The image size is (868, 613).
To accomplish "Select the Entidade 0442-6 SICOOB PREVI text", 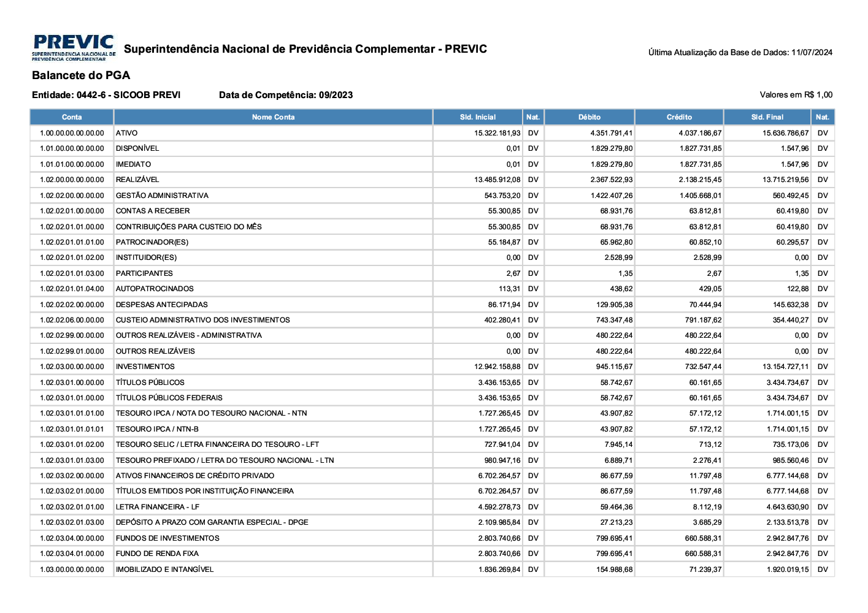I will pyautogui.click(x=106, y=95).
